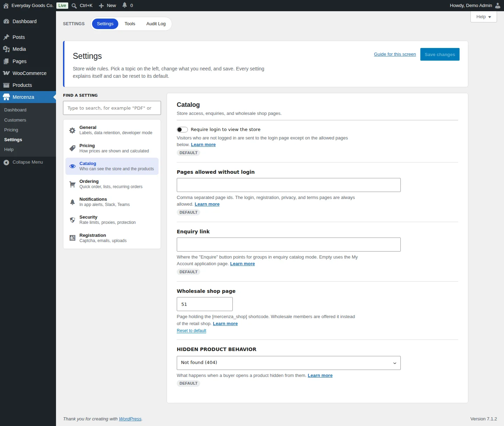
Task: Expand the Help dropdown tab
Action: (x=484, y=17)
